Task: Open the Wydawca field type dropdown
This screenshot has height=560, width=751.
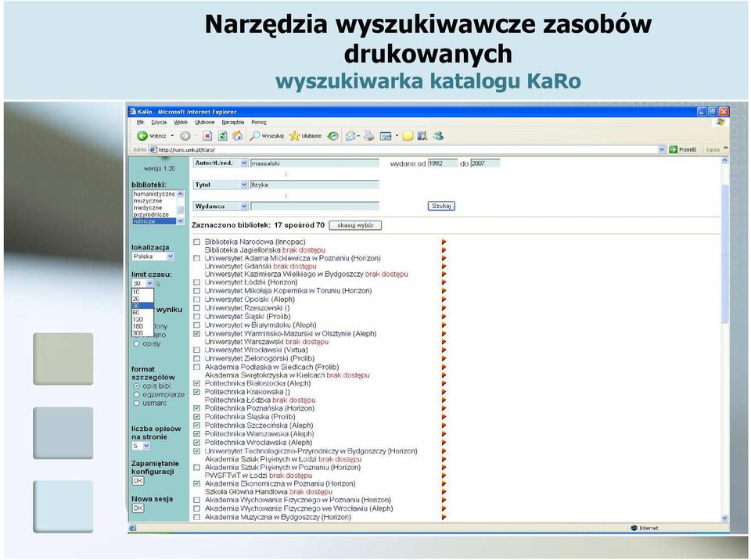Action: point(244,206)
